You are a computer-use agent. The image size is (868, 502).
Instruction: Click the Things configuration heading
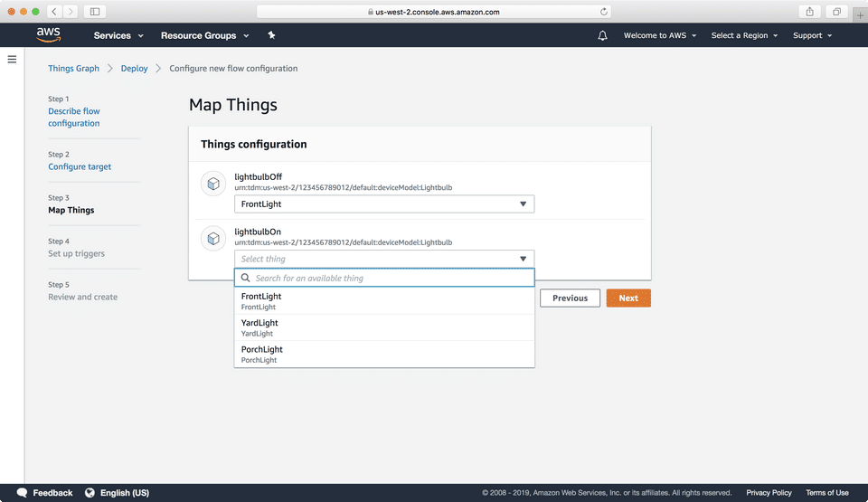point(253,144)
